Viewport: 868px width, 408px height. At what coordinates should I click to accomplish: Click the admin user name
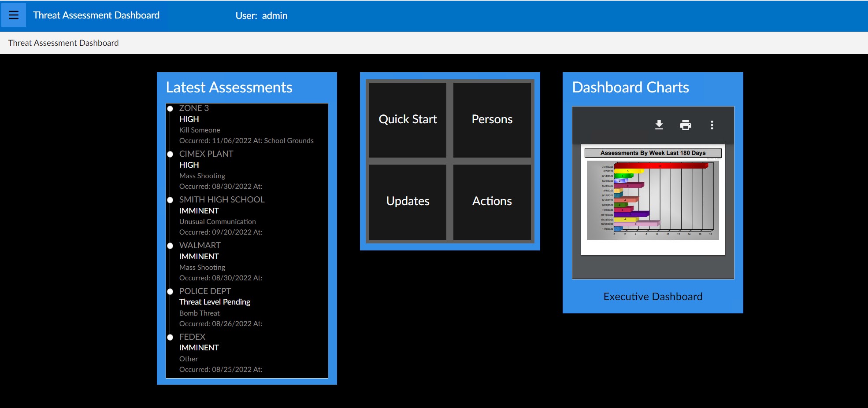click(x=274, y=16)
